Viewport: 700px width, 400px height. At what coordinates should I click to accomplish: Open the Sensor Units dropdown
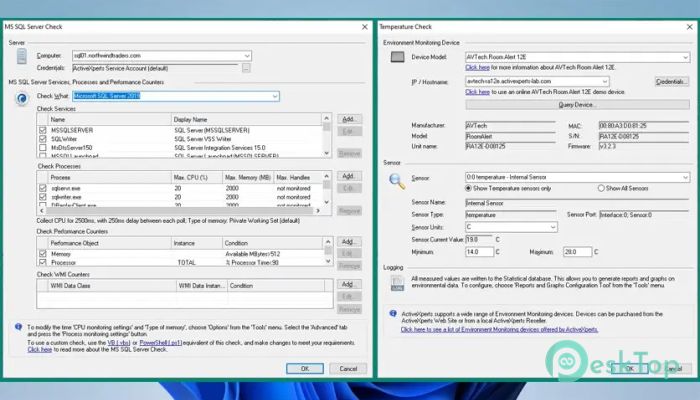tap(553, 227)
